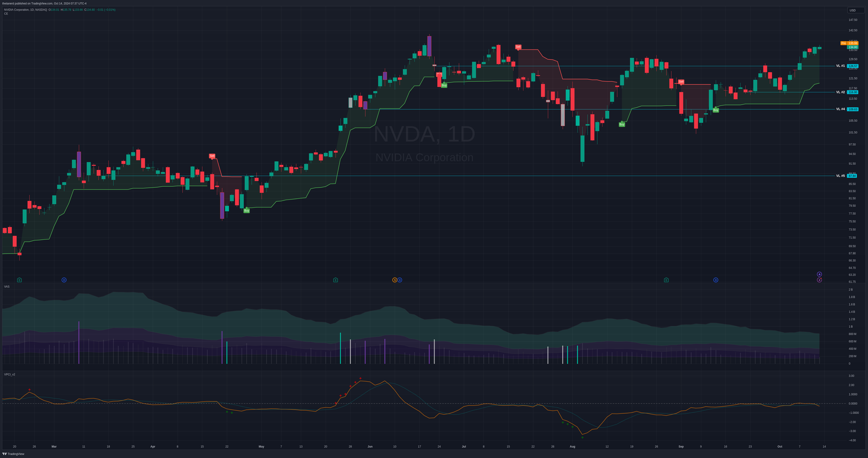The height and width of the screenshot is (458, 868).
Task: Click the VL #2 line label
Action: [841, 92]
